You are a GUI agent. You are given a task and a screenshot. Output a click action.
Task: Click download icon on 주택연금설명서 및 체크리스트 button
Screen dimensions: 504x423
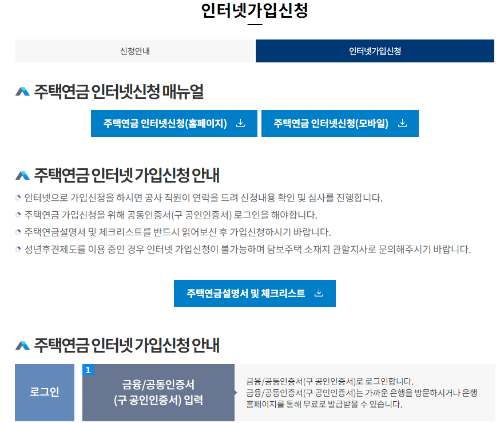coord(318,293)
